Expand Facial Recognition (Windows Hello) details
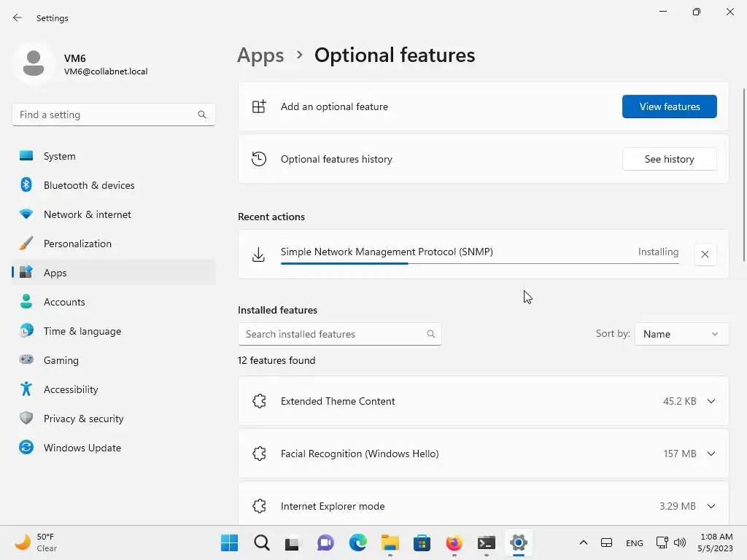Viewport: 747px width, 560px height. (711, 454)
